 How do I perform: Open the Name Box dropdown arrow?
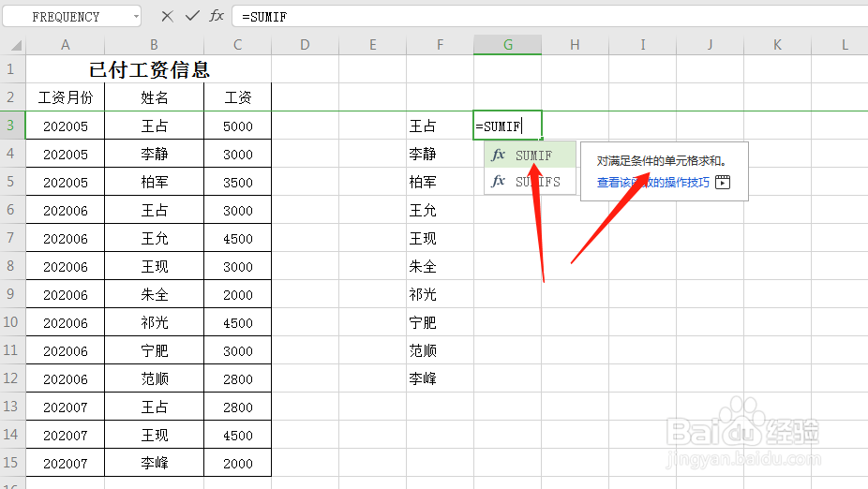tap(136, 17)
